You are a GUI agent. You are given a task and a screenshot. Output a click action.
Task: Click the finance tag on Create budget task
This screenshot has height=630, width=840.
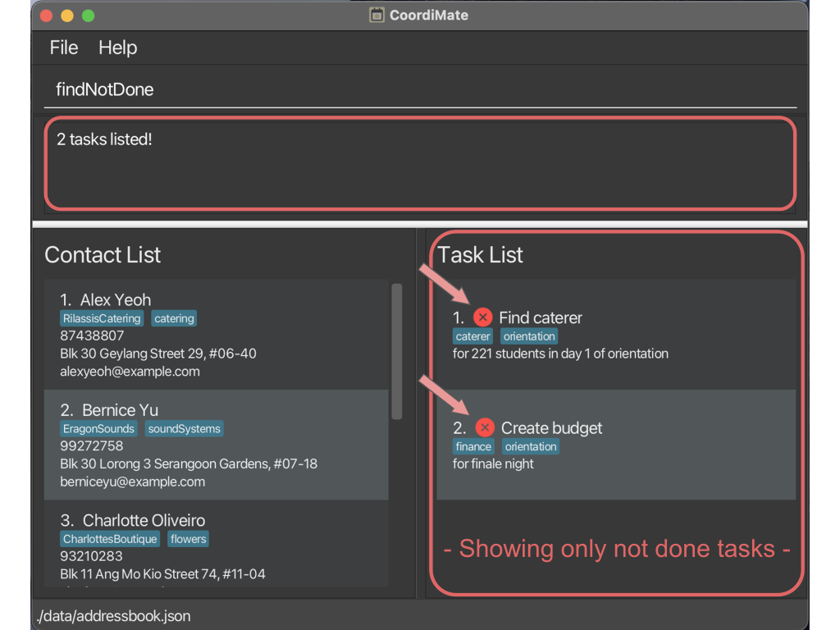tap(474, 446)
